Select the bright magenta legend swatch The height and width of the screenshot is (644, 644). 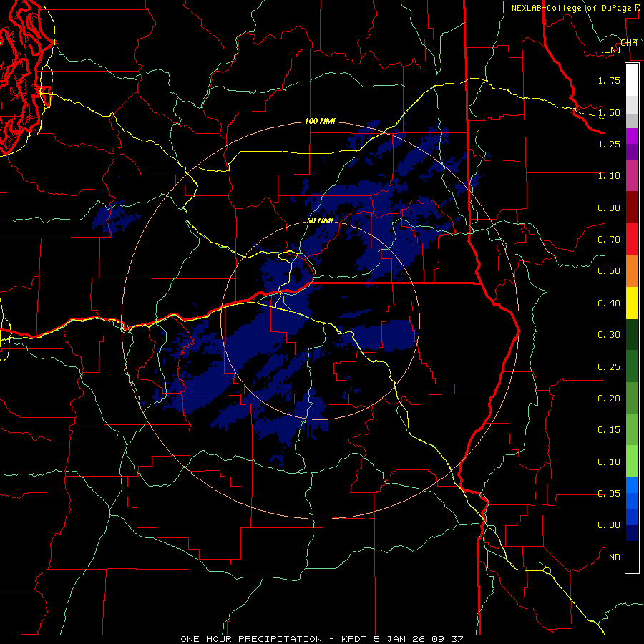pyautogui.click(x=632, y=136)
